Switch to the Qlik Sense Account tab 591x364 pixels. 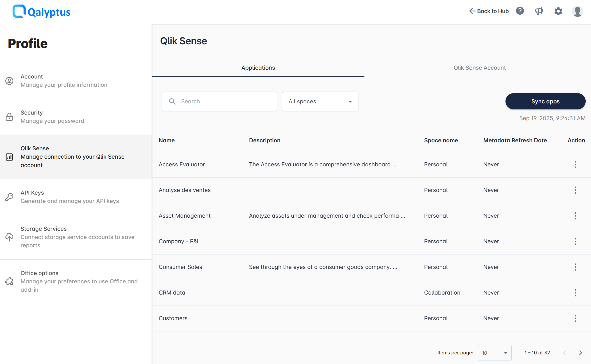(480, 68)
